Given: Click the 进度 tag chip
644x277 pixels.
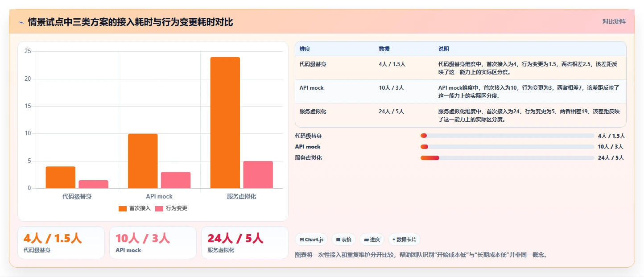Looking at the screenshot, I should (x=372, y=240).
